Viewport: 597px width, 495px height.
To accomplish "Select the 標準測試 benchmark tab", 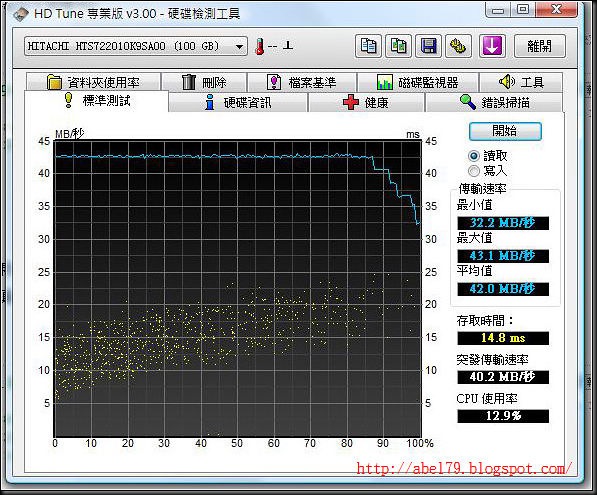I will [97, 101].
